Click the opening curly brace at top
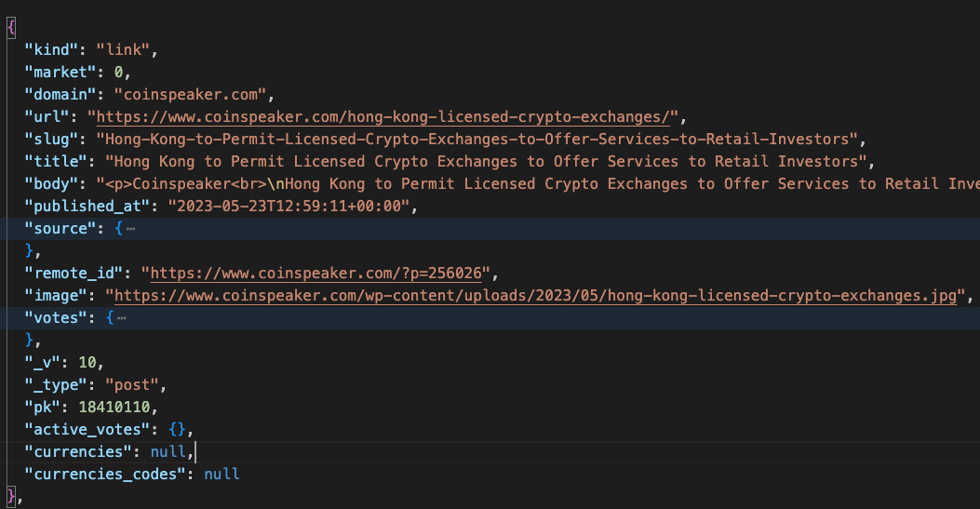This screenshot has height=509, width=980. 10,27
